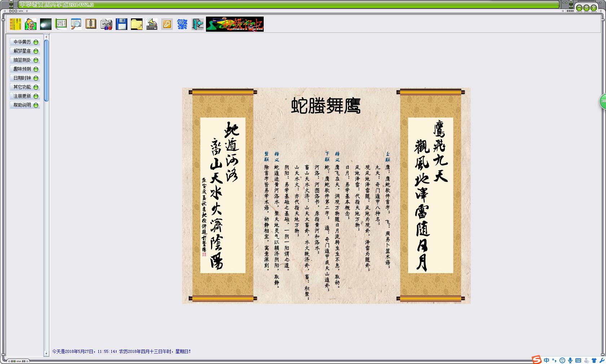Open the 趣味预测 menu item
606x364 pixels.
25,69
